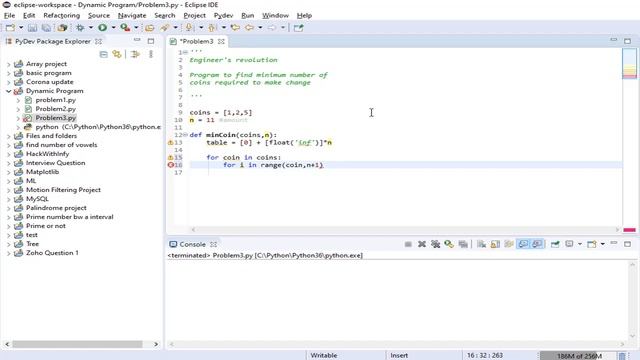Fold the minCoin function at line 12
This screenshot has height=360, width=640.
tap(185, 135)
